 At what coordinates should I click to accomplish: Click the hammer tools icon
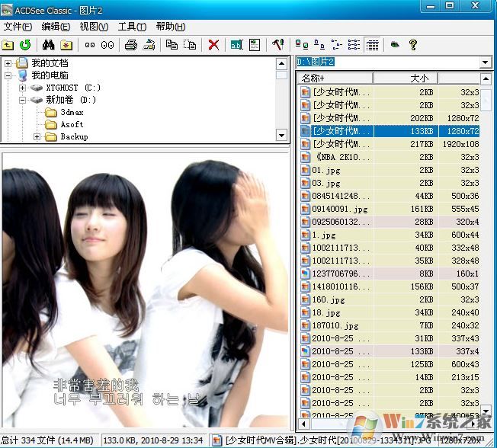pyautogui.click(x=277, y=45)
